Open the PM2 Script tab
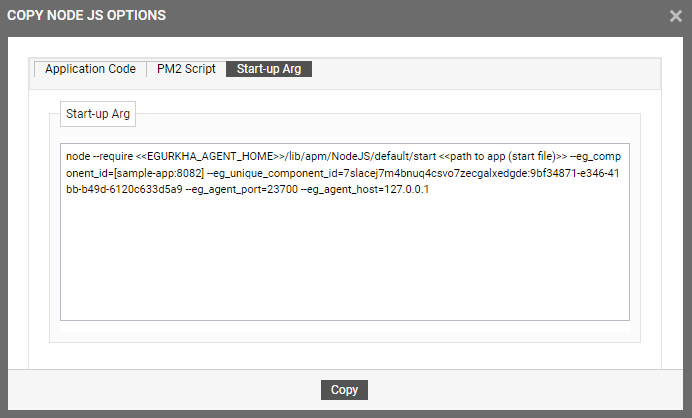 tap(186, 69)
